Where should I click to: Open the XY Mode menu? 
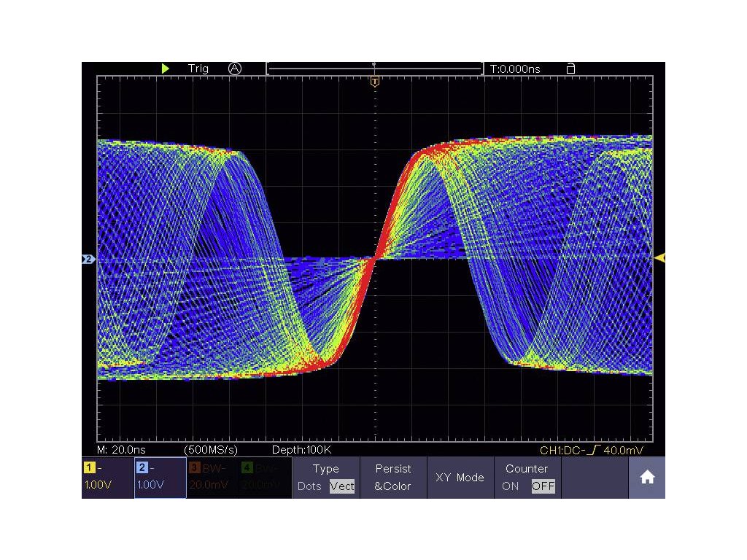(x=460, y=478)
